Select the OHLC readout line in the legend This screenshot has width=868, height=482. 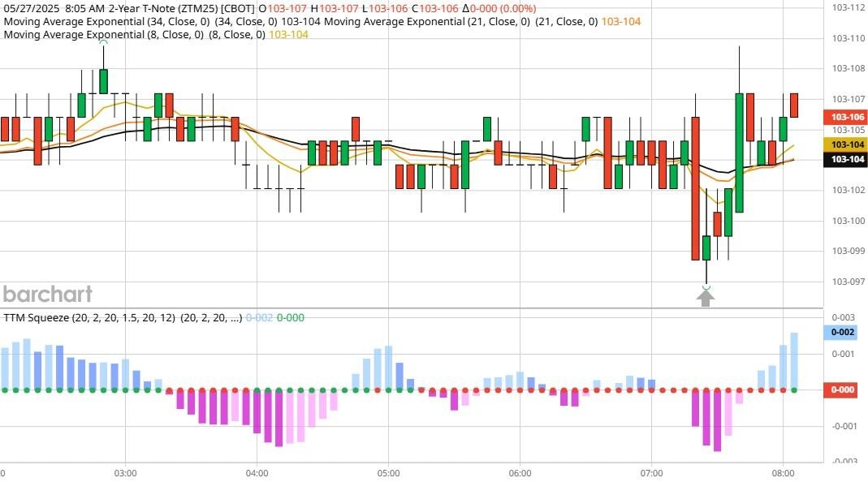(x=398, y=7)
